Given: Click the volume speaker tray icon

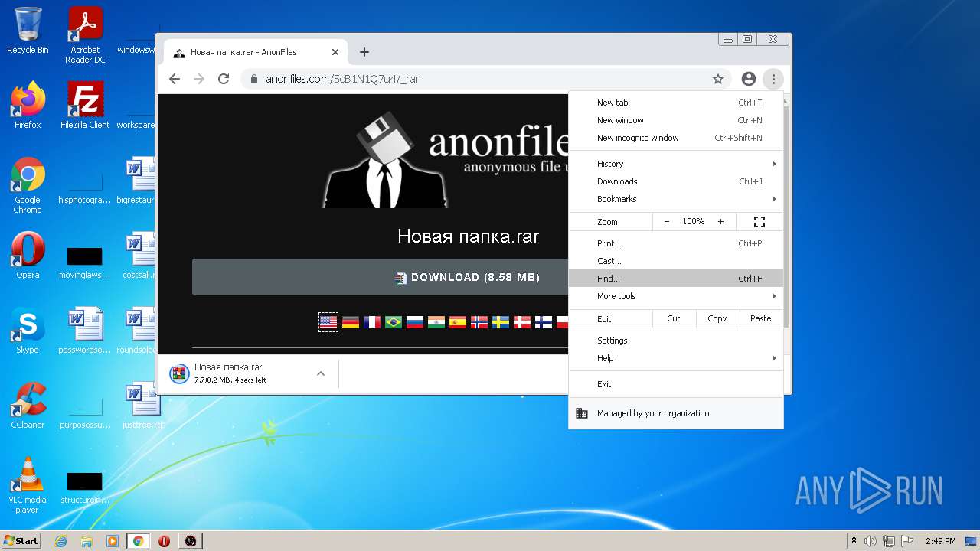Looking at the screenshot, I should (x=871, y=541).
